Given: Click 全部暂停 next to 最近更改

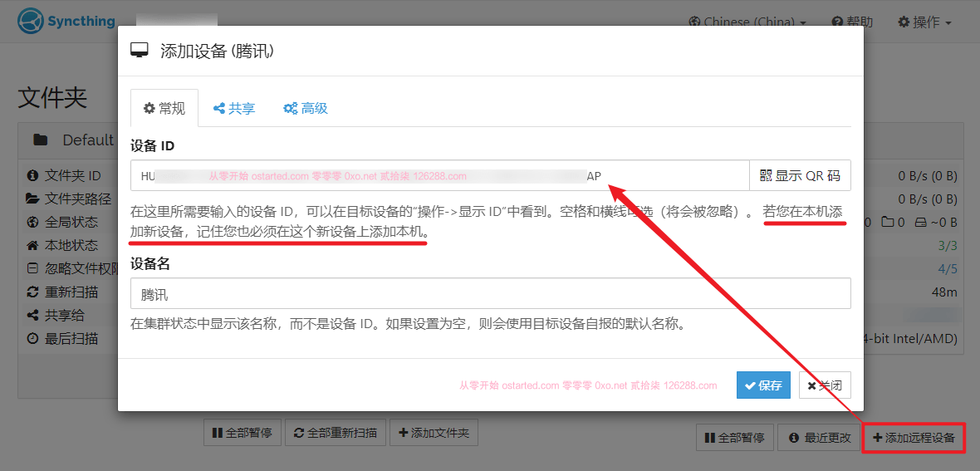Looking at the screenshot, I should coord(735,438).
